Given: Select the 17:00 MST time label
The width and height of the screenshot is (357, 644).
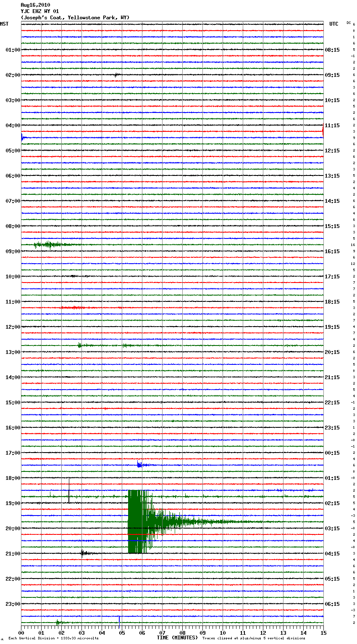Looking at the screenshot, I should tap(13, 453).
